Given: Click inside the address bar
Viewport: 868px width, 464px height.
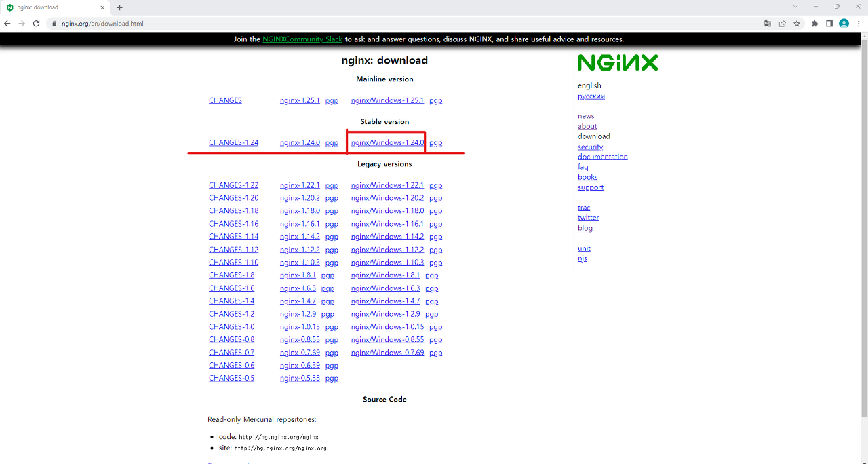Looking at the screenshot, I should (203, 22).
